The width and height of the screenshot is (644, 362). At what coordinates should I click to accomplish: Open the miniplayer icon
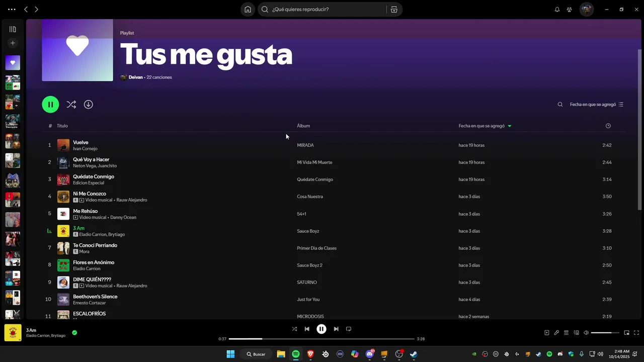(626, 333)
